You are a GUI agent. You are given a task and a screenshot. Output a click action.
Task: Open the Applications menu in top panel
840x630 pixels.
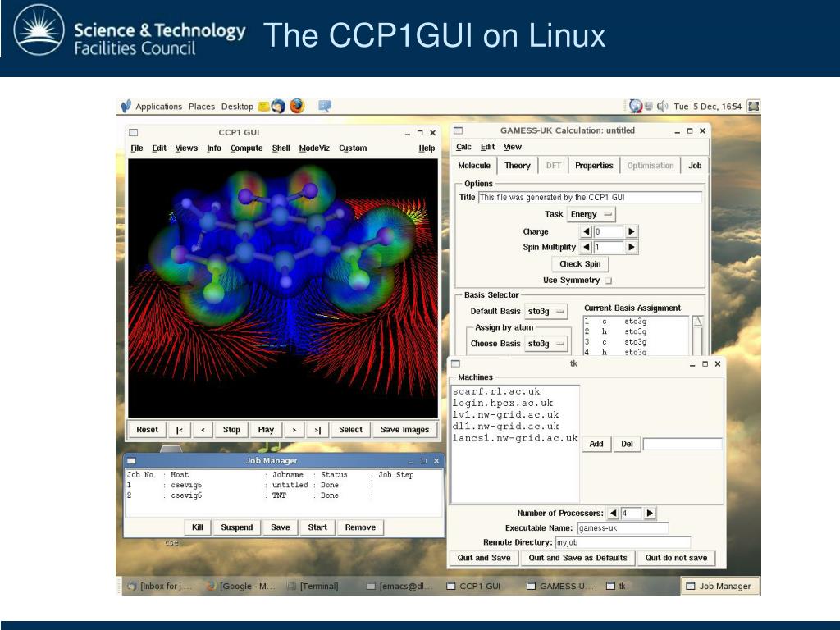coord(158,107)
